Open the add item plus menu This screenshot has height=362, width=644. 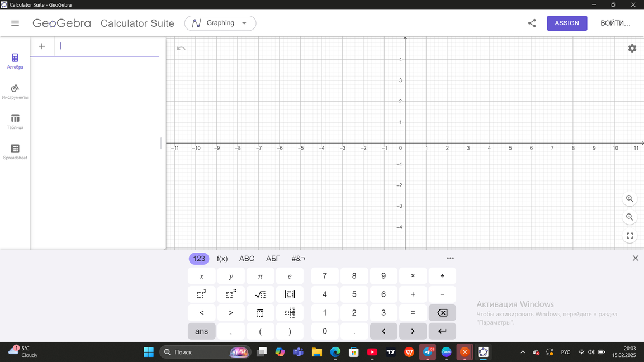click(x=42, y=46)
